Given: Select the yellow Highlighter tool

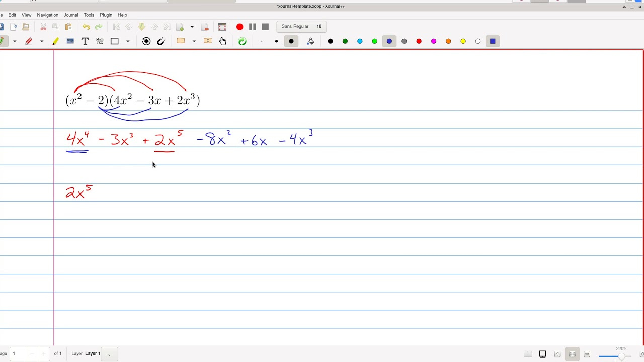Looking at the screenshot, I should 55,41.
